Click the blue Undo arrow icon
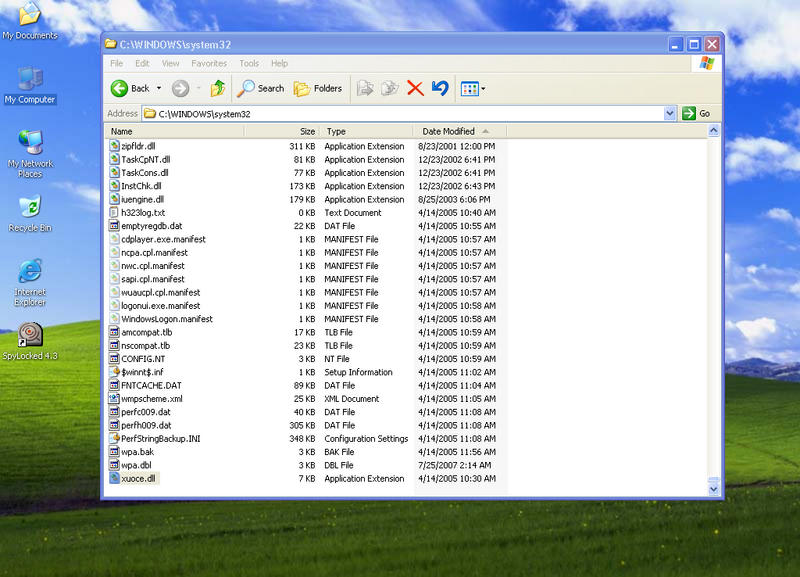 click(x=440, y=88)
